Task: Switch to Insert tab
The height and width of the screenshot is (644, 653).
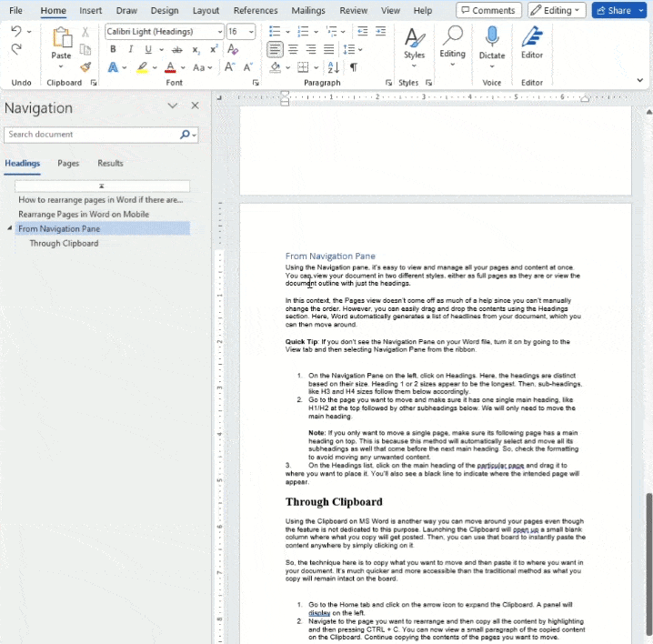Action: click(x=90, y=10)
